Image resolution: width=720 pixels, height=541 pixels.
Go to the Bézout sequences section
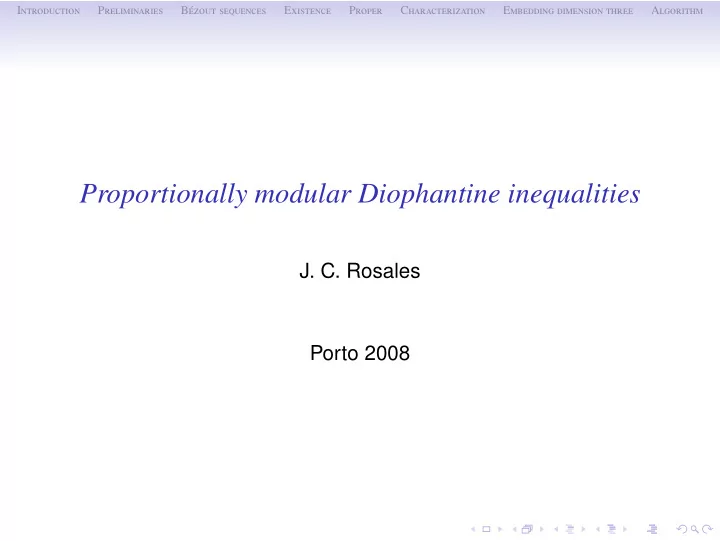223,11
